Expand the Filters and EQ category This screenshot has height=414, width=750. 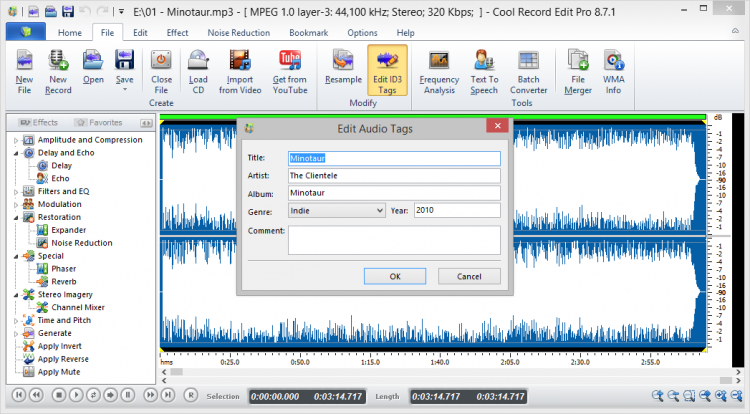pyautogui.click(x=16, y=192)
